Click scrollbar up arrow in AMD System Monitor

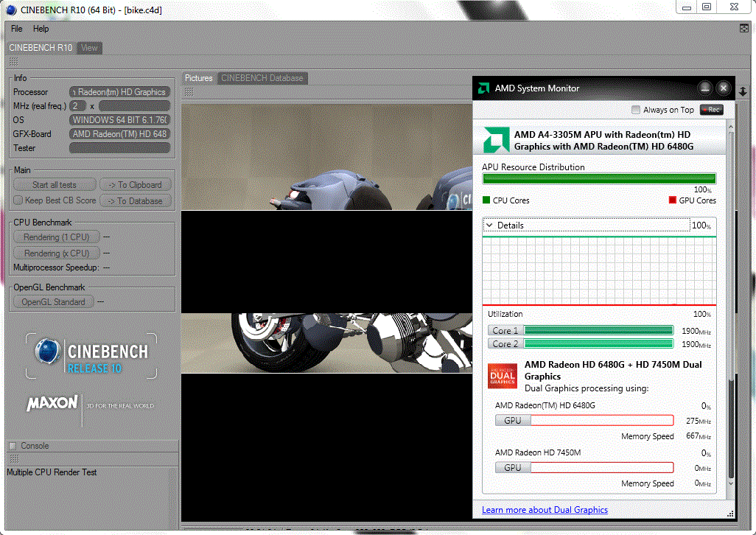pos(730,127)
